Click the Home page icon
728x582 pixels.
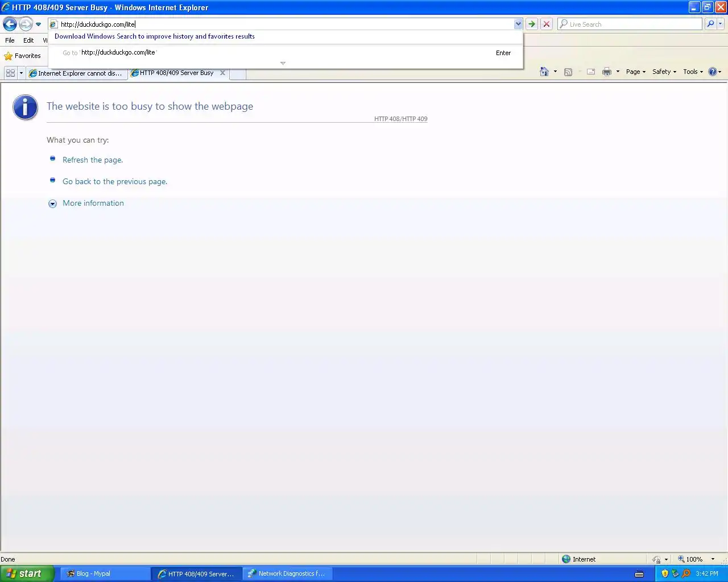(x=544, y=72)
